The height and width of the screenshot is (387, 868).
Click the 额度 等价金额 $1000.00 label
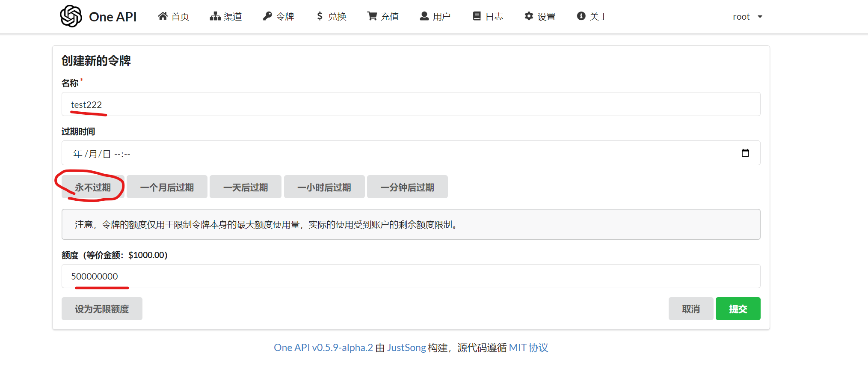(x=115, y=255)
